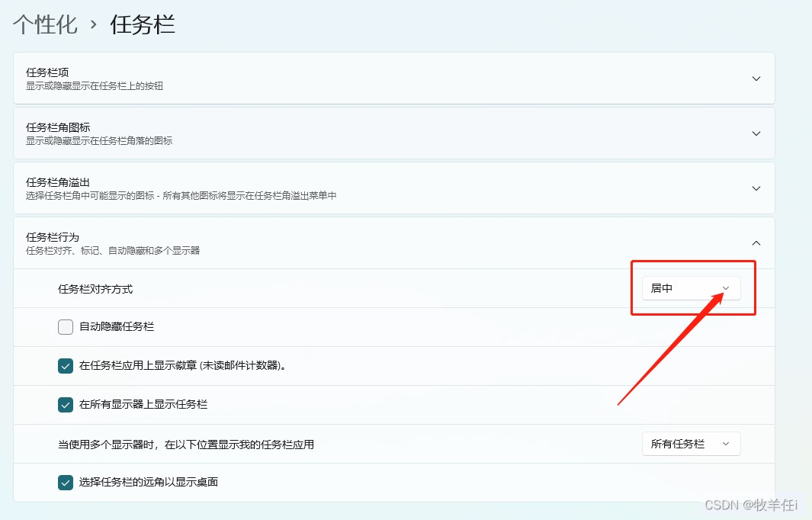Click the 任务栏对齐、标记、自动隐藏和多个显示器 description

(113, 251)
